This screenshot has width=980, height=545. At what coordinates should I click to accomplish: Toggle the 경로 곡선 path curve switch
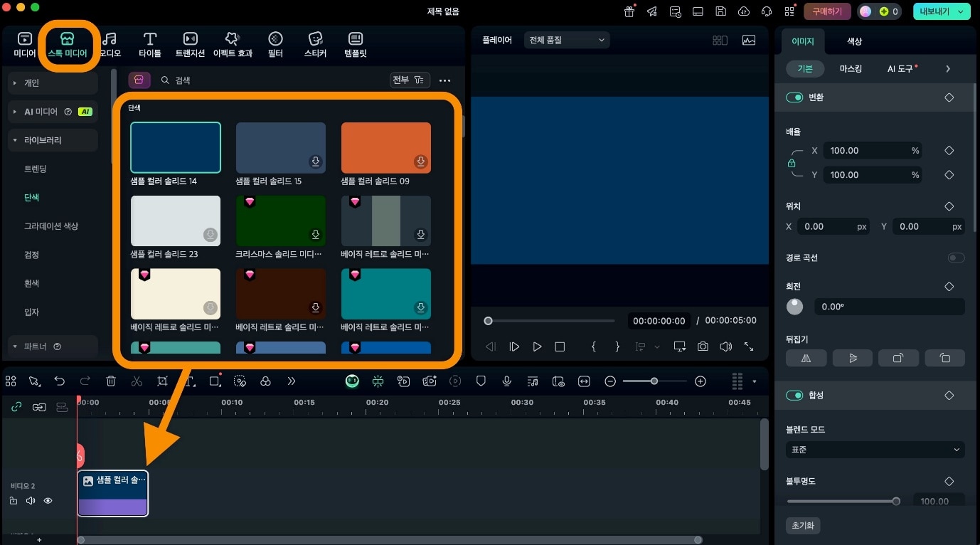tap(956, 258)
